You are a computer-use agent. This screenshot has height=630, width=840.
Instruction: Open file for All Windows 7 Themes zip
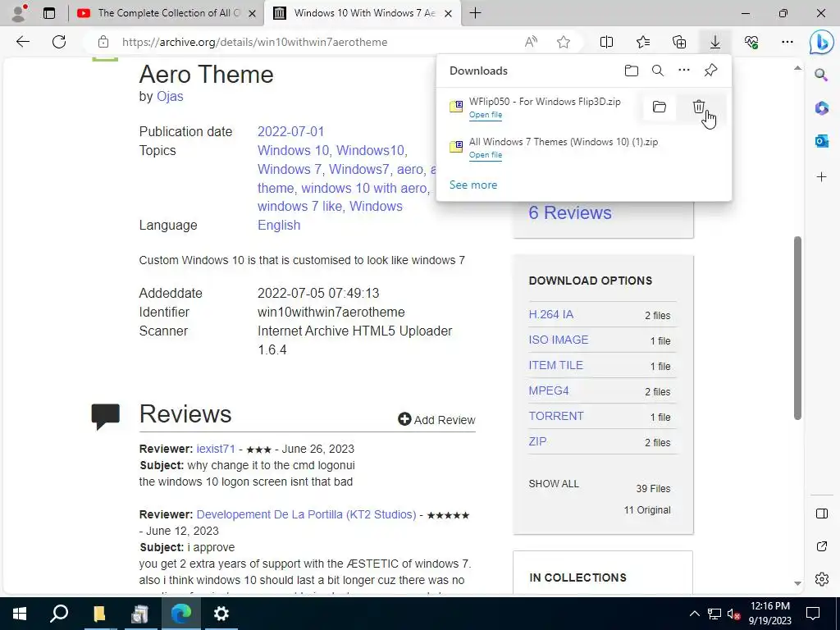(486, 155)
